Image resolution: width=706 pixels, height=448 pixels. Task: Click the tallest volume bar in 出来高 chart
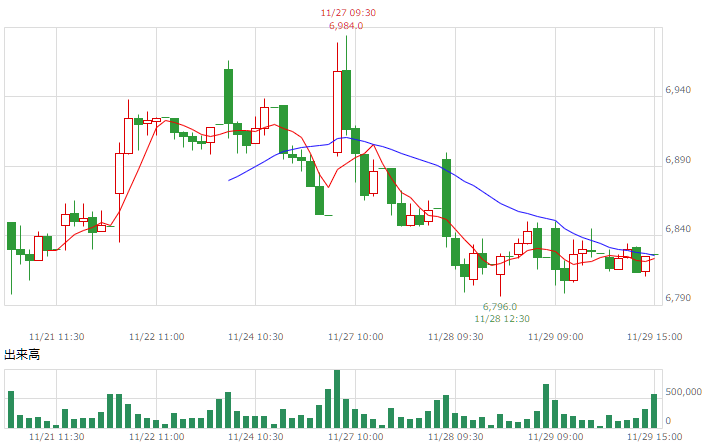(337, 399)
